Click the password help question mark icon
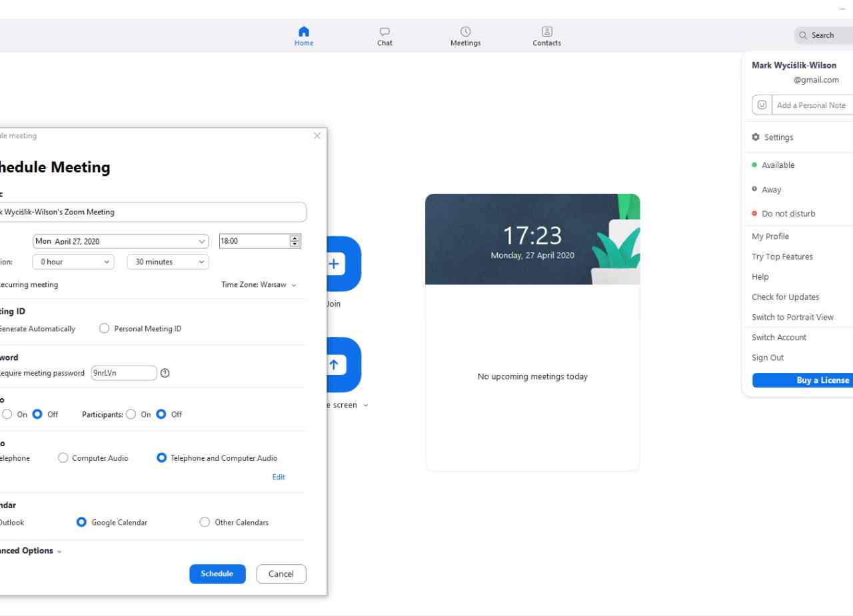This screenshot has height=616, width=853. [x=165, y=373]
